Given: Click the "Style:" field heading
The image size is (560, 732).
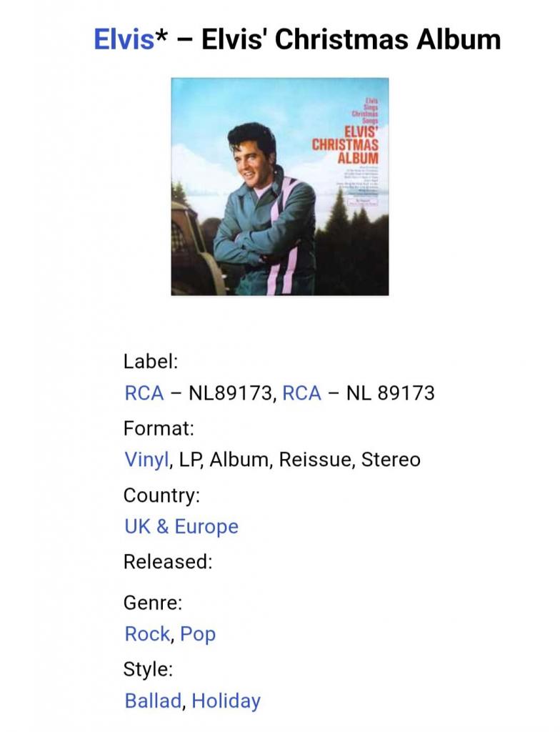Looking at the screenshot, I should [x=148, y=670].
